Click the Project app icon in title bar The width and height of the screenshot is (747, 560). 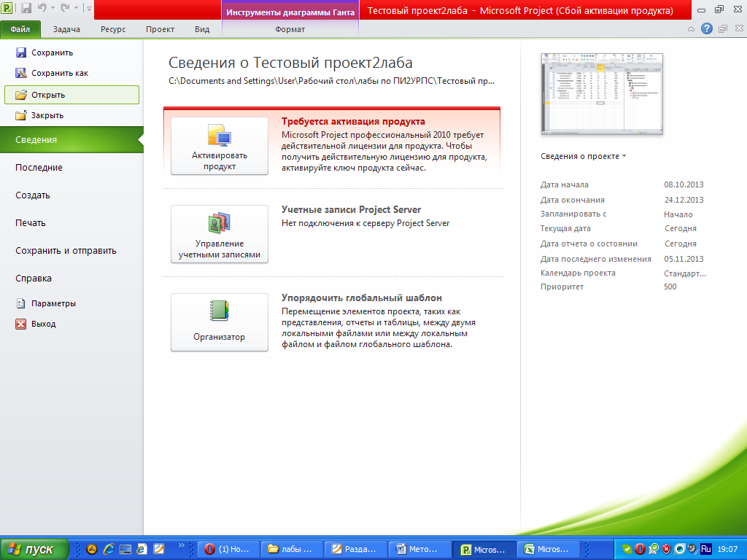tap(6, 7)
